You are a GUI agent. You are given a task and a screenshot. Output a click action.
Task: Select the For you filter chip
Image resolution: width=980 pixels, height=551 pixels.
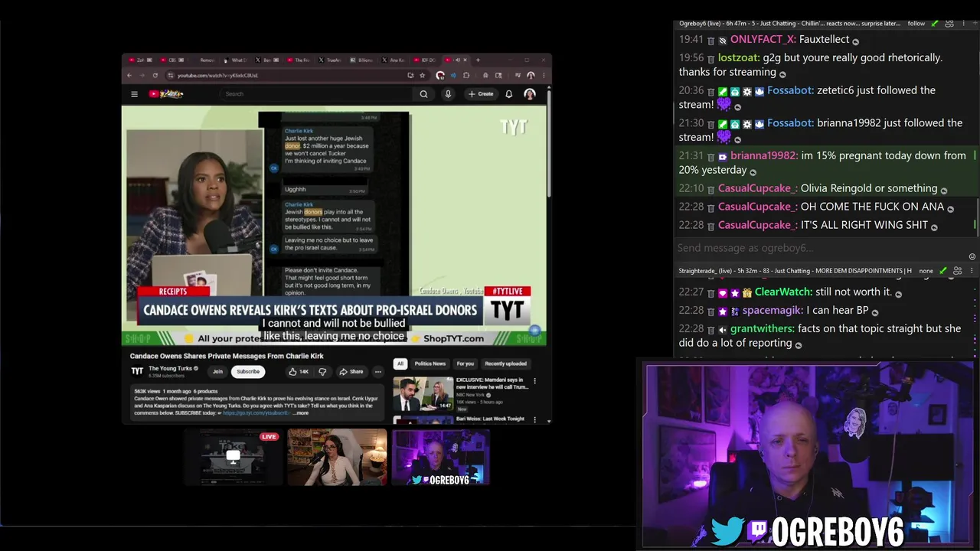[465, 364]
